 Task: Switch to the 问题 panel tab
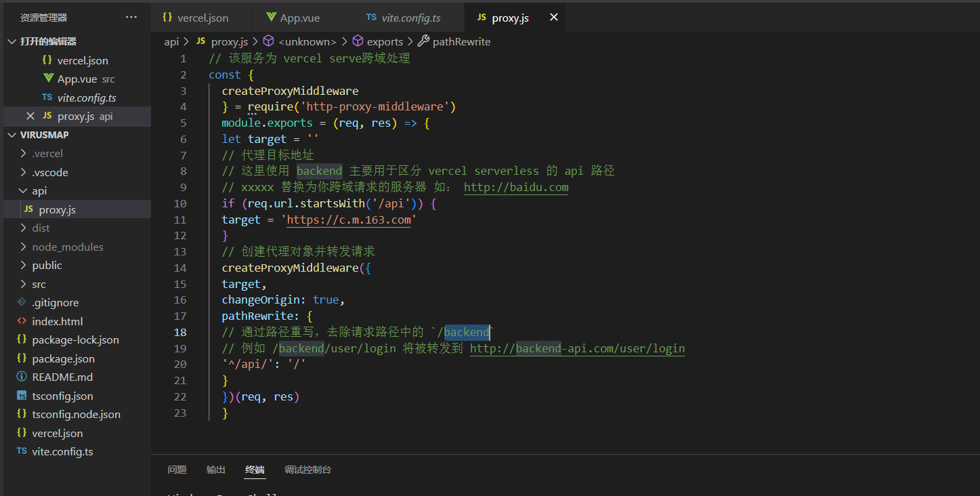click(177, 470)
